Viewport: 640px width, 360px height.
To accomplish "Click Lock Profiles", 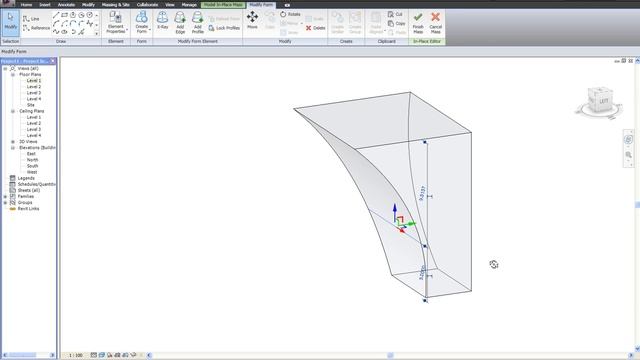I will tap(224, 28).
